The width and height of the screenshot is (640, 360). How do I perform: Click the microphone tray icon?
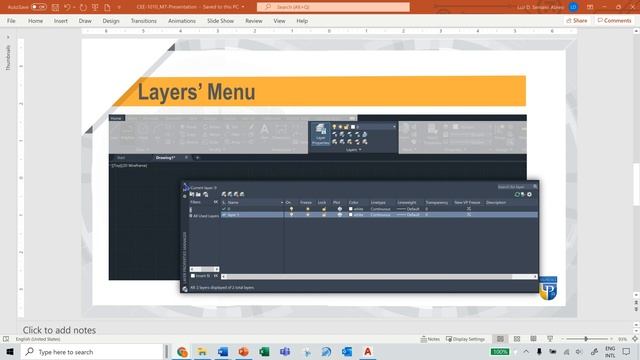tap(539, 351)
